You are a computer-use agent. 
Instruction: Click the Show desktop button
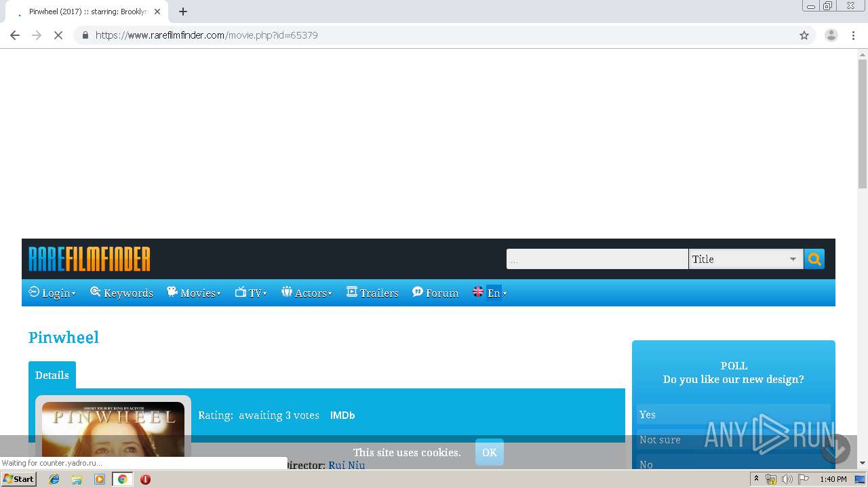tap(860, 479)
